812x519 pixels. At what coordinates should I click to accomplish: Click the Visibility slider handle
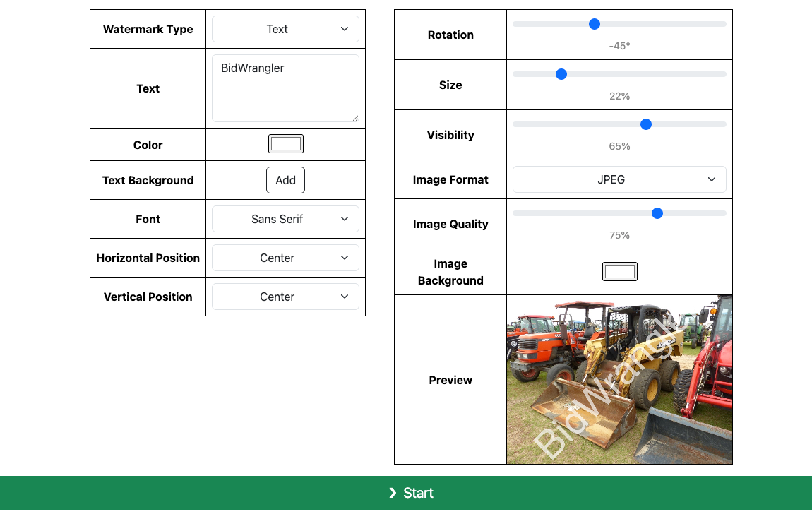tap(645, 124)
